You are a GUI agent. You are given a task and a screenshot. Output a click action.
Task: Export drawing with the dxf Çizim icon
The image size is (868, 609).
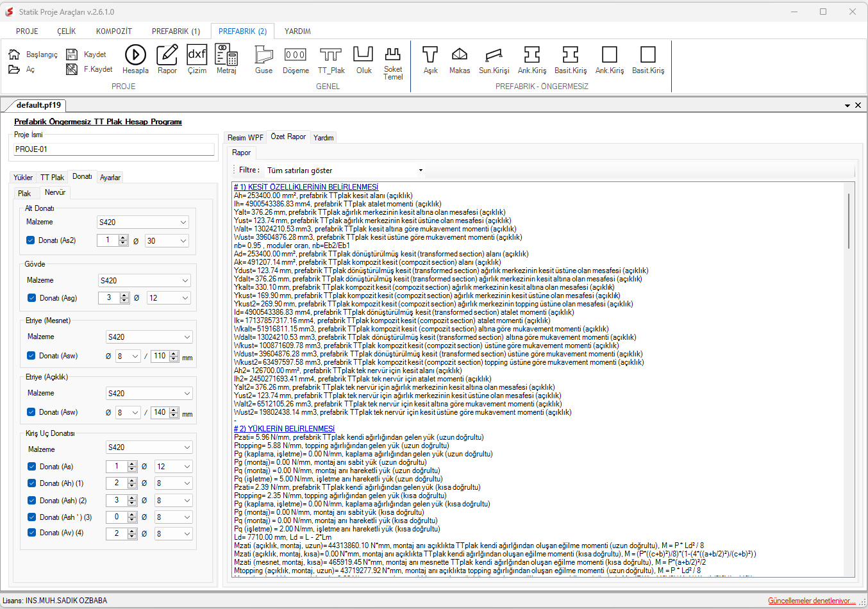pos(197,54)
